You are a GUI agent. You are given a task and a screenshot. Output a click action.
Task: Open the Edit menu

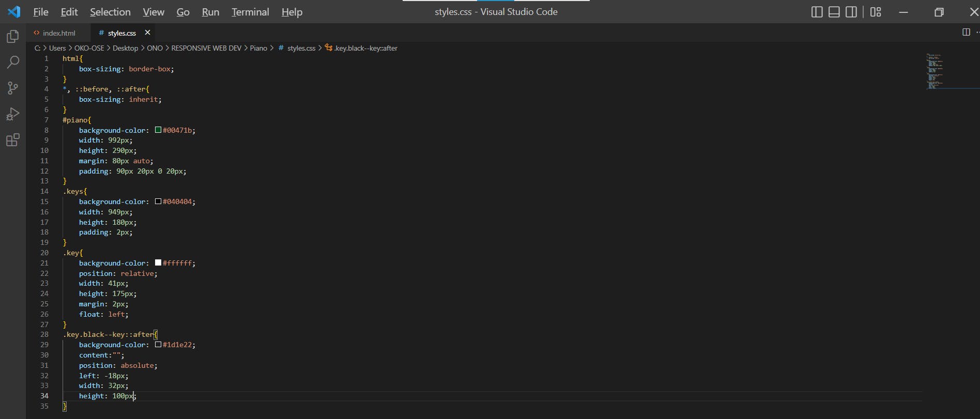(x=69, y=12)
